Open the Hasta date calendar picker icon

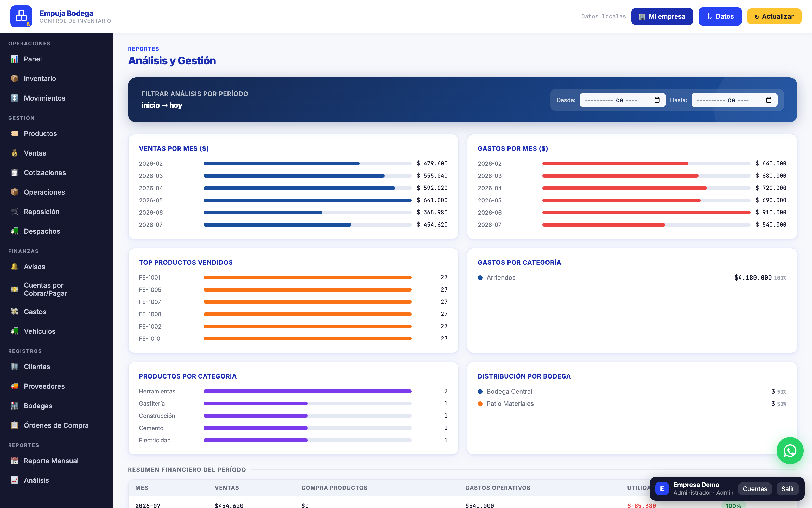[769, 100]
